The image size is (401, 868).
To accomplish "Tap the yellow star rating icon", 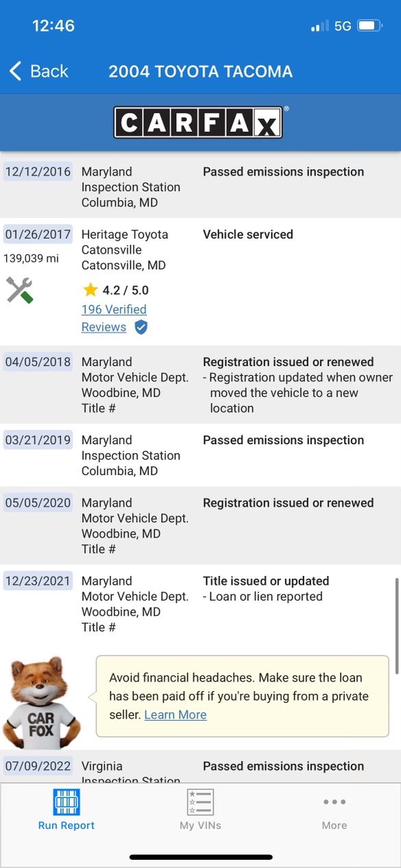I will tap(90, 290).
